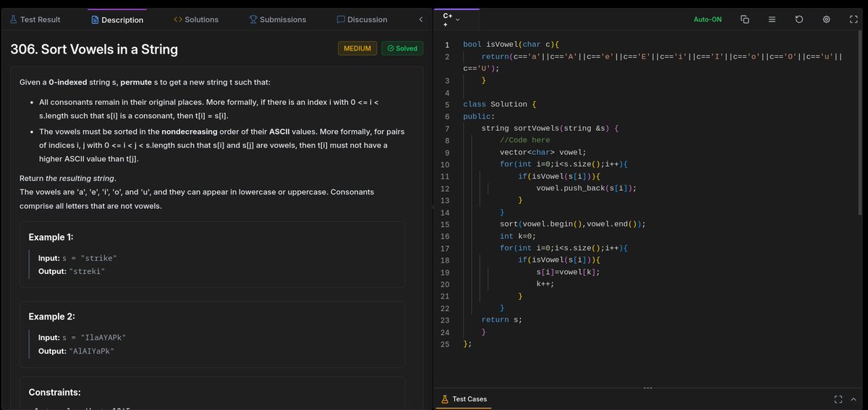The width and height of the screenshot is (868, 410).
Task: Collapse the panel with the left chevron
Action: click(420, 20)
